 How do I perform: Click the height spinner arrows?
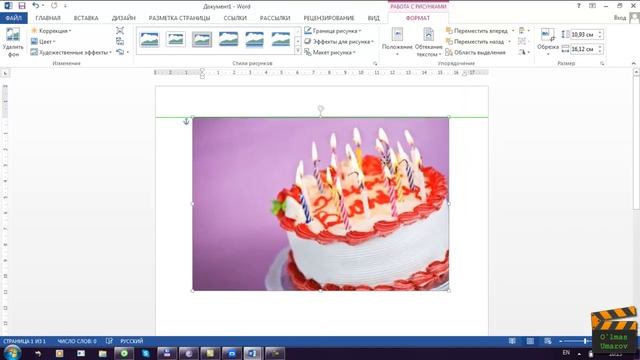pos(600,35)
